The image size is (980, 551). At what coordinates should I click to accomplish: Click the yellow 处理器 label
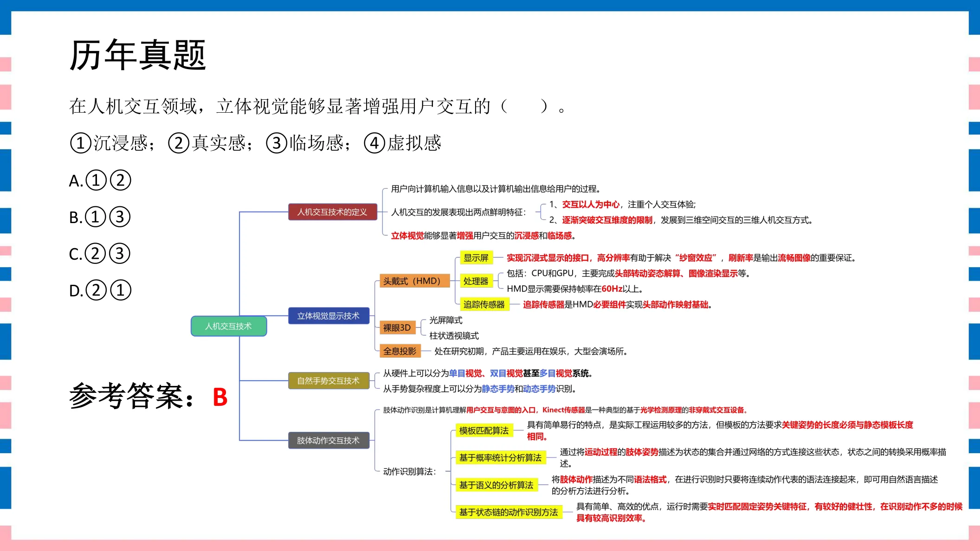tap(476, 281)
